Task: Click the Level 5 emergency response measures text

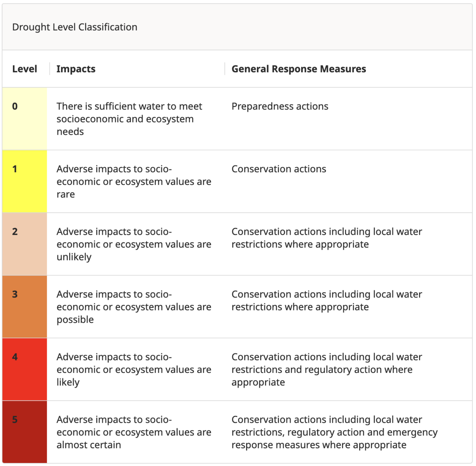Action: tap(334, 432)
